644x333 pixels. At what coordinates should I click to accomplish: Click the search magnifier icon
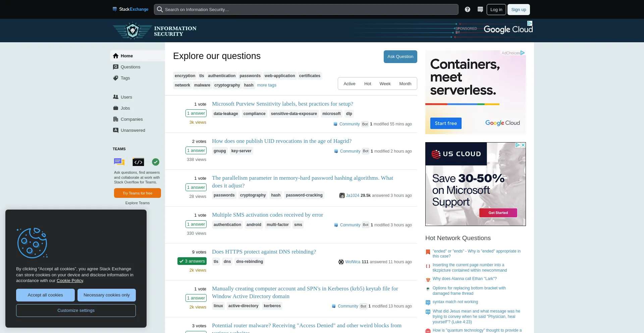pos(160,9)
